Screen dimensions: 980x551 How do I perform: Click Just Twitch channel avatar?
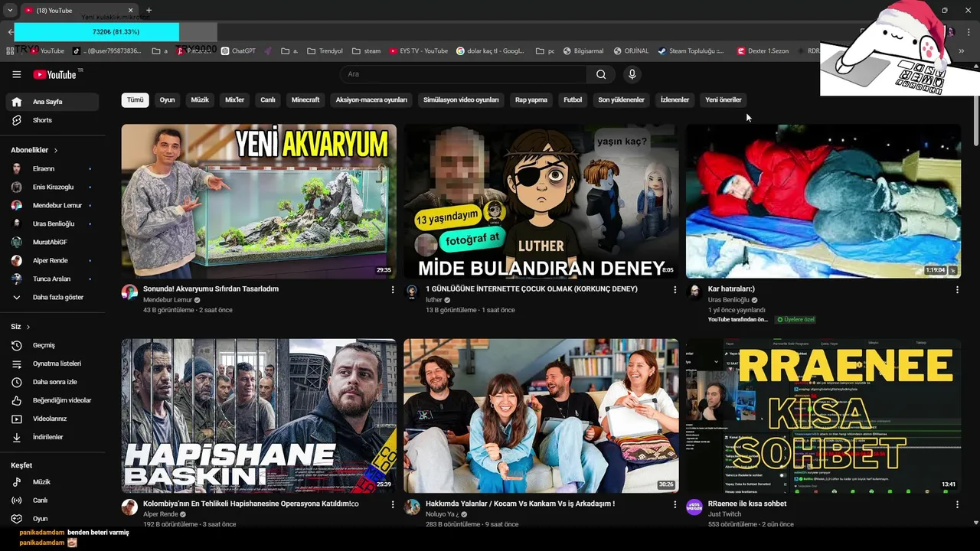pos(694,507)
